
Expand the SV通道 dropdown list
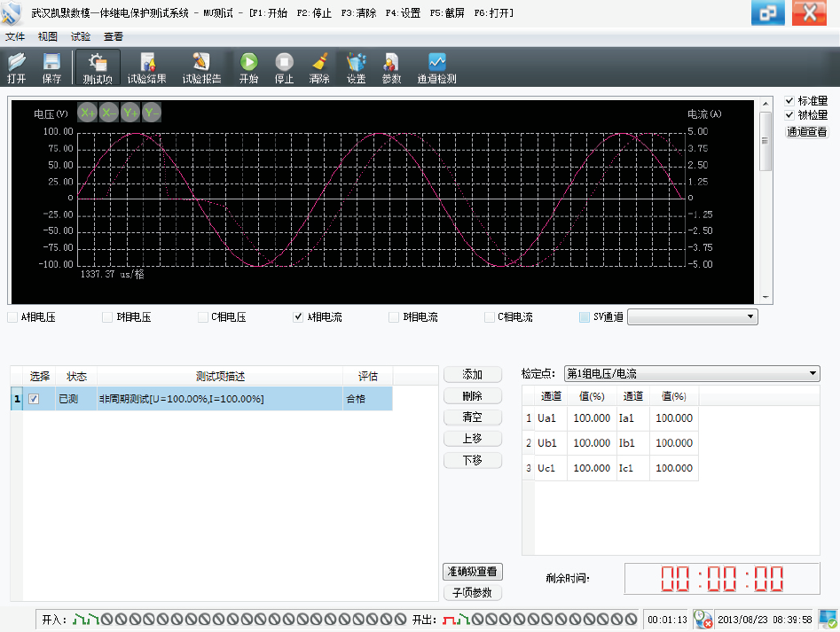pyautogui.click(x=750, y=316)
